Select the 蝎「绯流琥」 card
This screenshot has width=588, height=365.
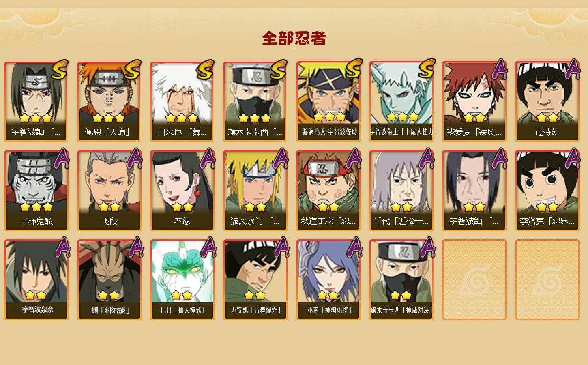(109, 280)
